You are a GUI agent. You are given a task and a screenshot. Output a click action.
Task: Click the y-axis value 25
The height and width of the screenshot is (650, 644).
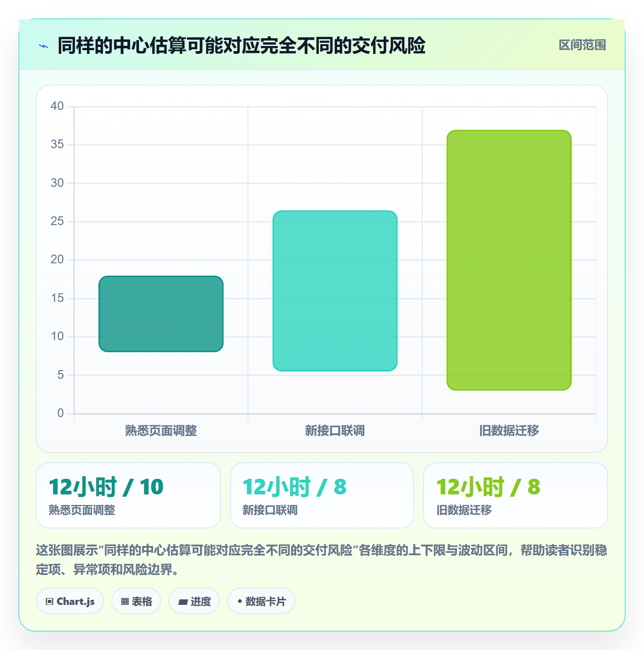click(57, 221)
